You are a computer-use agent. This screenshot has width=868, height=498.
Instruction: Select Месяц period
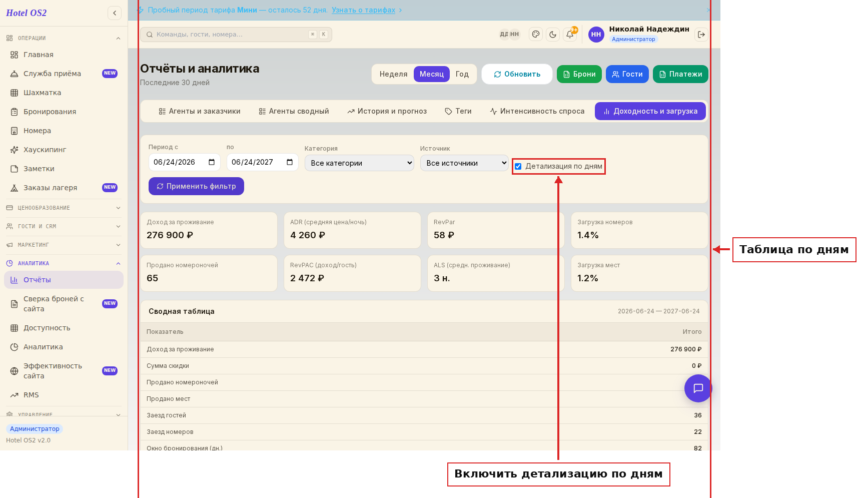(x=432, y=74)
